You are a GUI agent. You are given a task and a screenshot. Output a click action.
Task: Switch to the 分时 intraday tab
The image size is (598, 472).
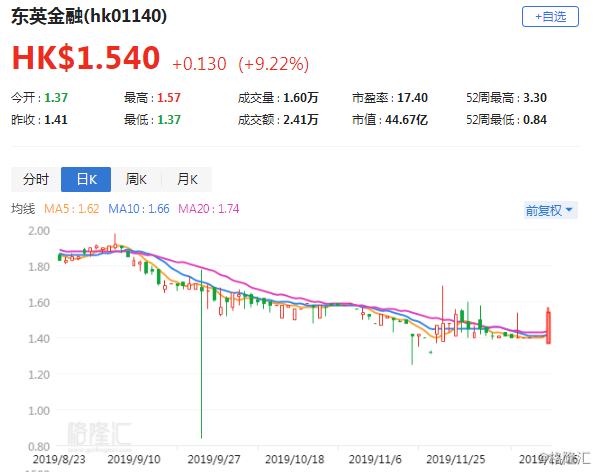point(36,179)
